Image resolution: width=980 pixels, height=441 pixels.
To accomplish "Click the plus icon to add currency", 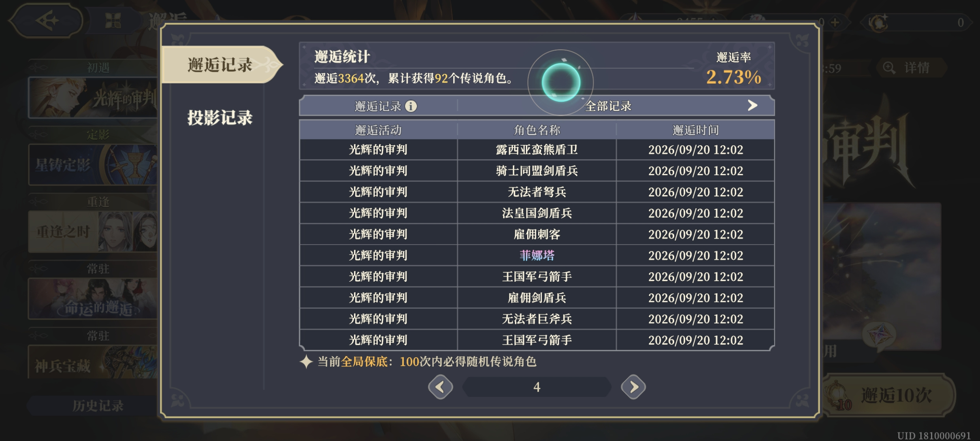I will pyautogui.click(x=835, y=22).
